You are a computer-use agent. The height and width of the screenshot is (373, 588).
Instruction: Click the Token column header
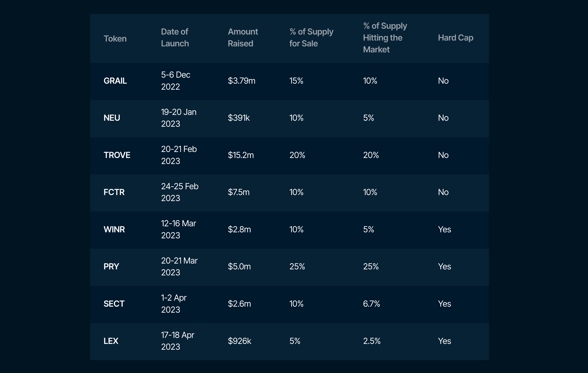coord(115,39)
